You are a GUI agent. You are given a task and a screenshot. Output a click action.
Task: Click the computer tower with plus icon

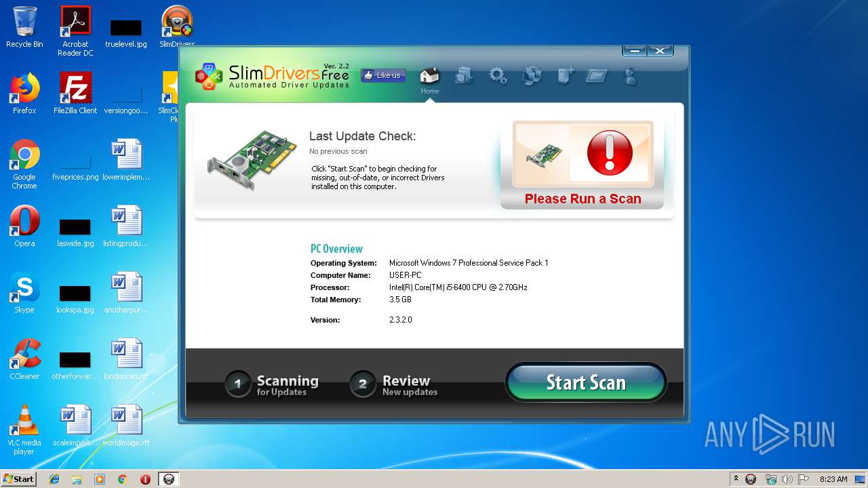(x=566, y=75)
